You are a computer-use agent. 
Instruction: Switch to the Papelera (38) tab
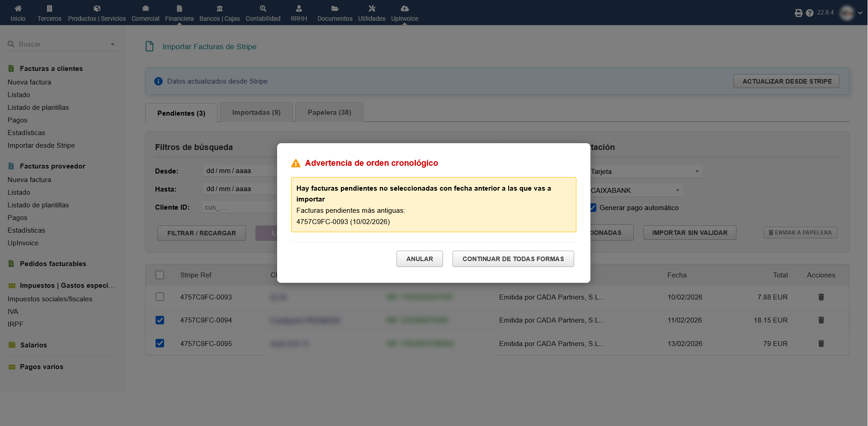(x=329, y=112)
